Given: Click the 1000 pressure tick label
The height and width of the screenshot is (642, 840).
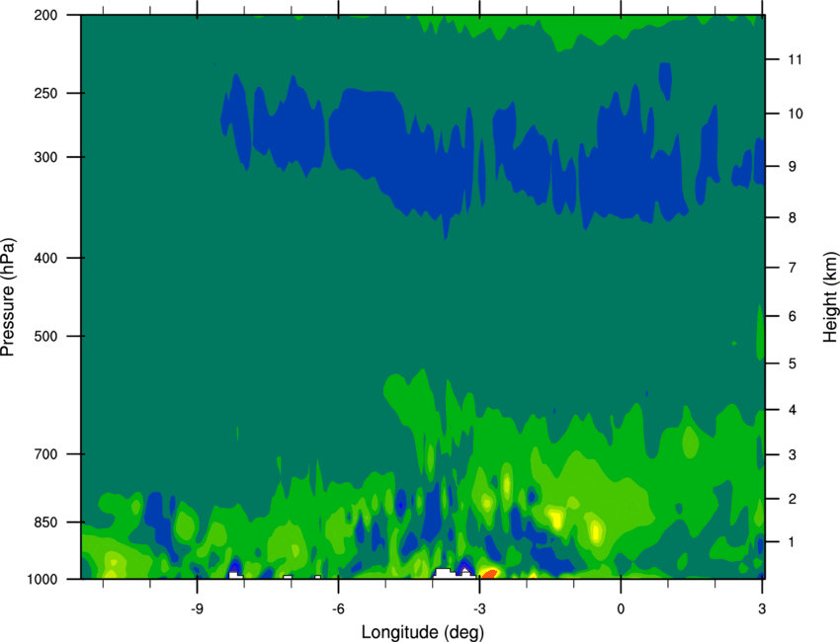Looking at the screenshot, I should pyautogui.click(x=42, y=579).
